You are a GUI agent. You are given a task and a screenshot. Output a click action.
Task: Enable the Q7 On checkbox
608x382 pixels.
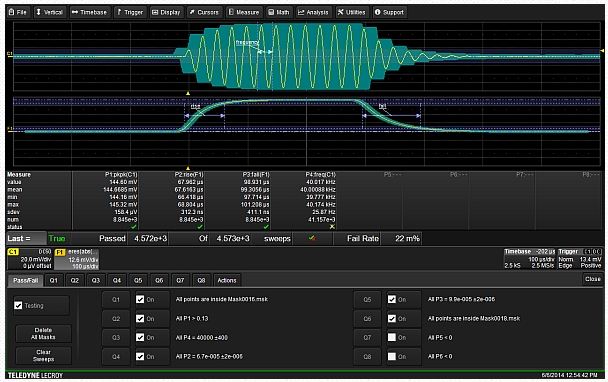392,337
